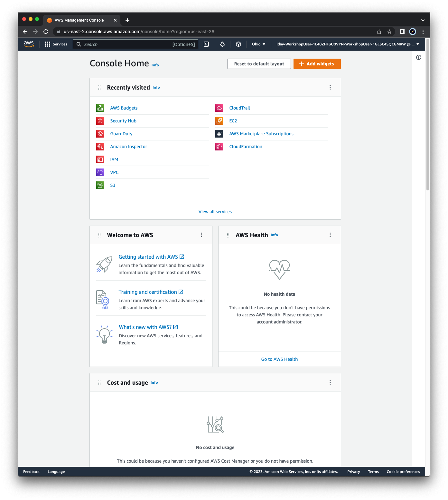Focus the Search input field
The width and height of the screenshot is (448, 500).
coord(135,44)
